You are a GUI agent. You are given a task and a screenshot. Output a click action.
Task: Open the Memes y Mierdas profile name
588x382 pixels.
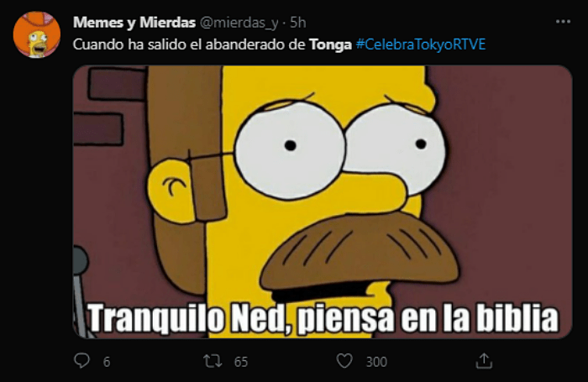(134, 23)
